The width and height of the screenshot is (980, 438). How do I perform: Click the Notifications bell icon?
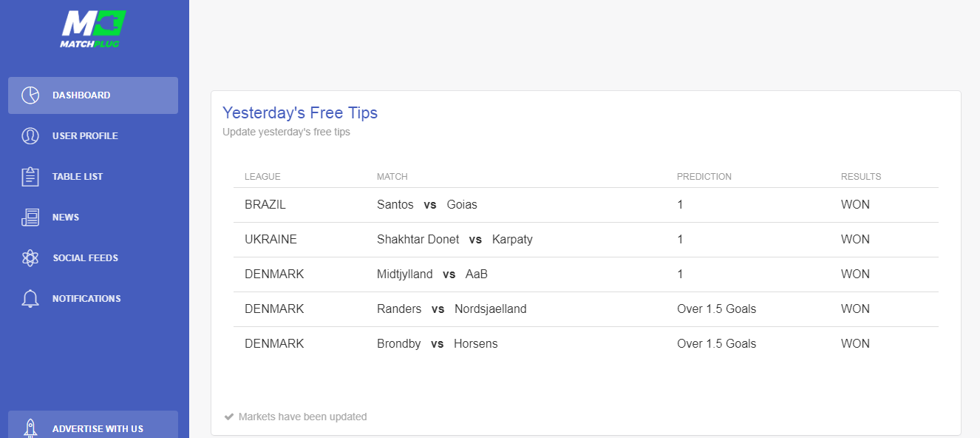[x=30, y=299]
